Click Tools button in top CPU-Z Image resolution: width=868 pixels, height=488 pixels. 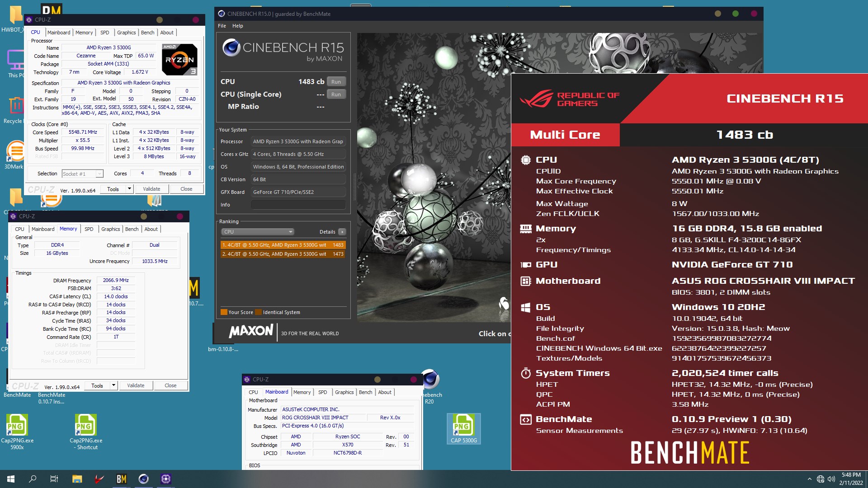click(113, 189)
